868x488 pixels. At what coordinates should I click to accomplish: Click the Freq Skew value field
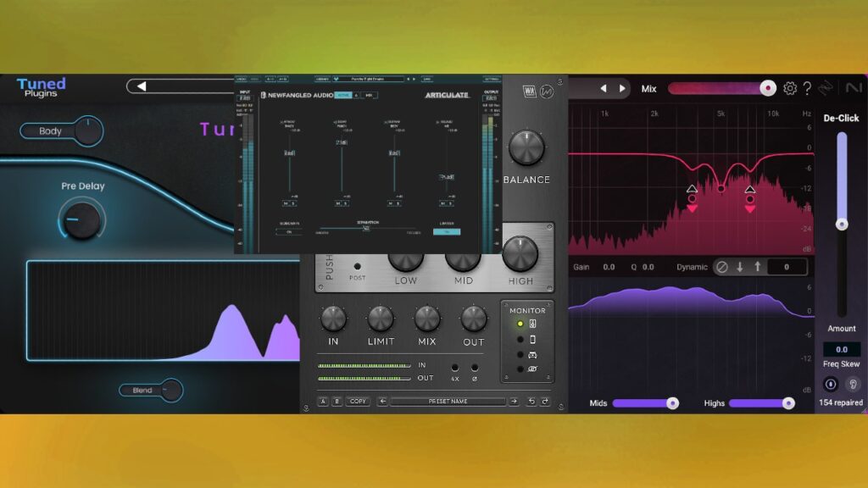point(842,349)
